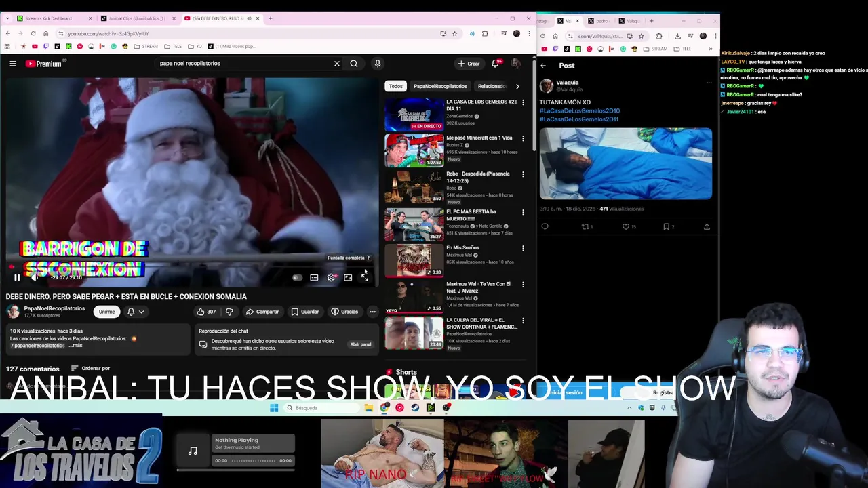Like the video with 307 likes
The height and width of the screenshot is (488, 868).
coord(206,312)
